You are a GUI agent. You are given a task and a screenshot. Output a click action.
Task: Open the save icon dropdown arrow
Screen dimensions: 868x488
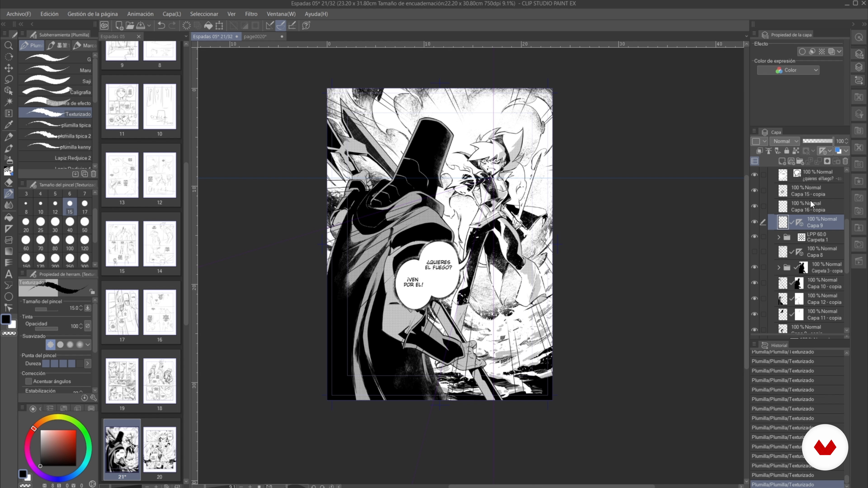tap(149, 25)
